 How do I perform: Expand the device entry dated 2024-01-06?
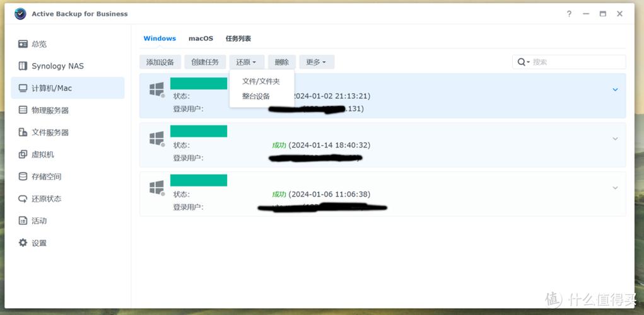[615, 188]
